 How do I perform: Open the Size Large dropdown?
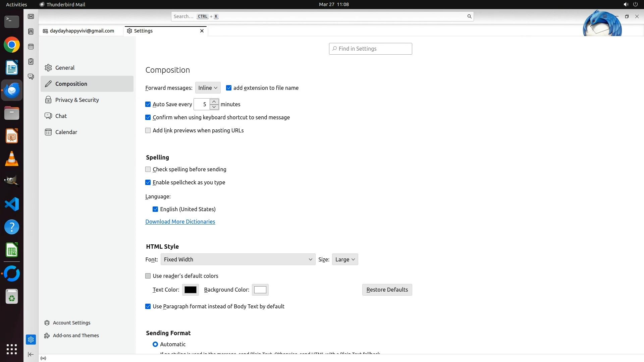[x=345, y=259]
